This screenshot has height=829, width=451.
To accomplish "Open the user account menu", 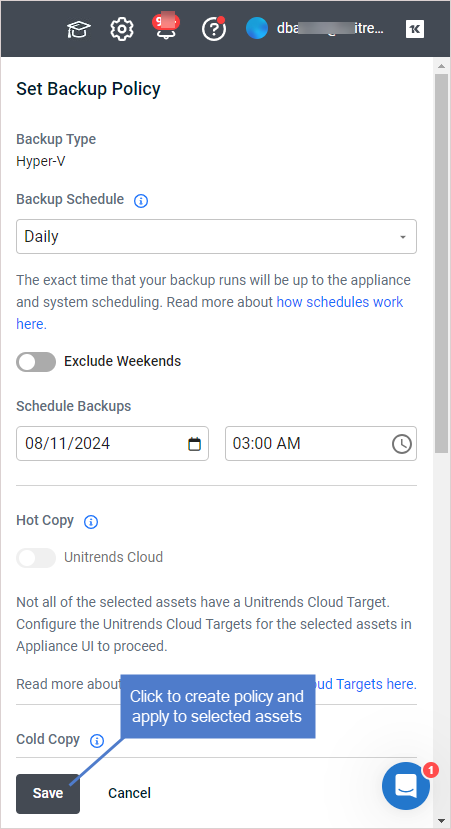I will click(x=315, y=29).
